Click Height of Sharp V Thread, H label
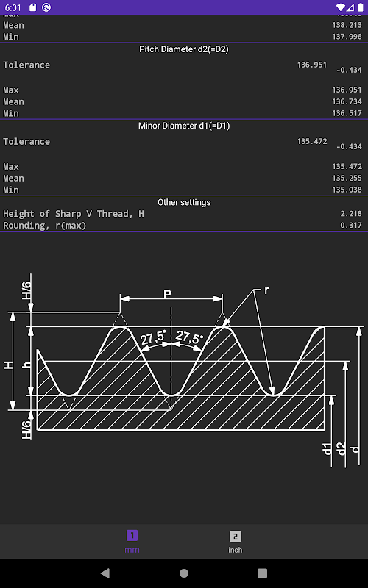This screenshot has height=588, width=368. pyautogui.click(x=74, y=214)
